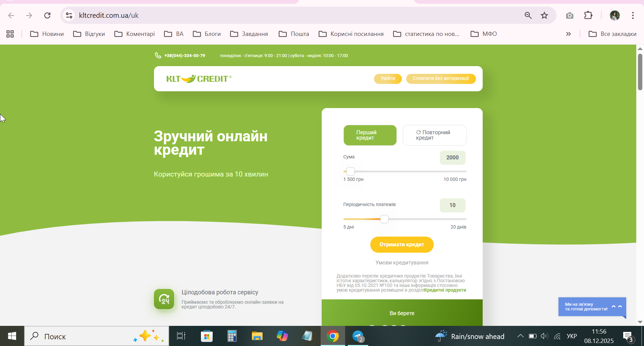This screenshot has width=644, height=346.
Task: Bookmark this page with the star
Action: click(x=544, y=15)
